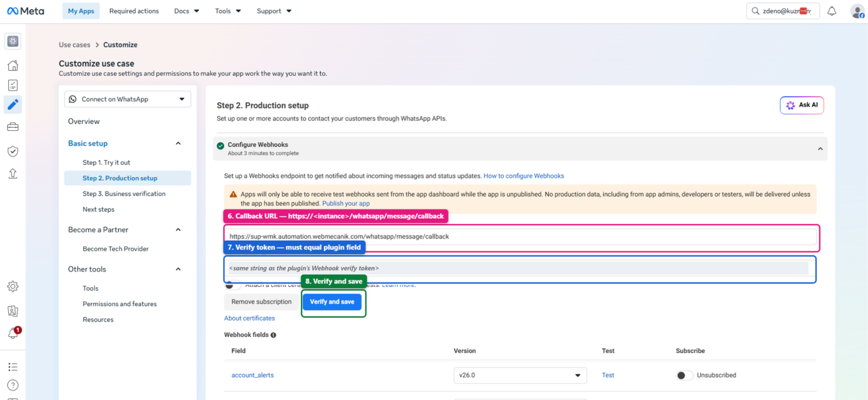Screen dimensions: 868x400
Task: Collapse the Basic setup section
Action: [178, 143]
